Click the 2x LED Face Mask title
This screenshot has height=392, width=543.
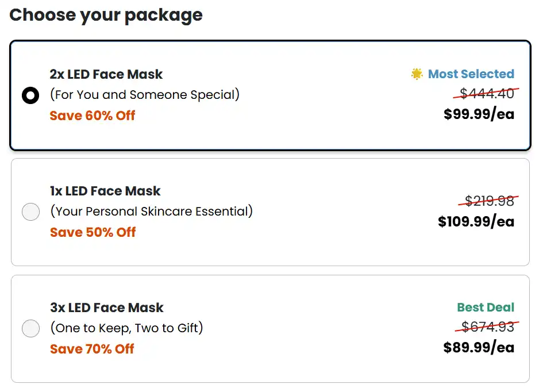pos(106,74)
